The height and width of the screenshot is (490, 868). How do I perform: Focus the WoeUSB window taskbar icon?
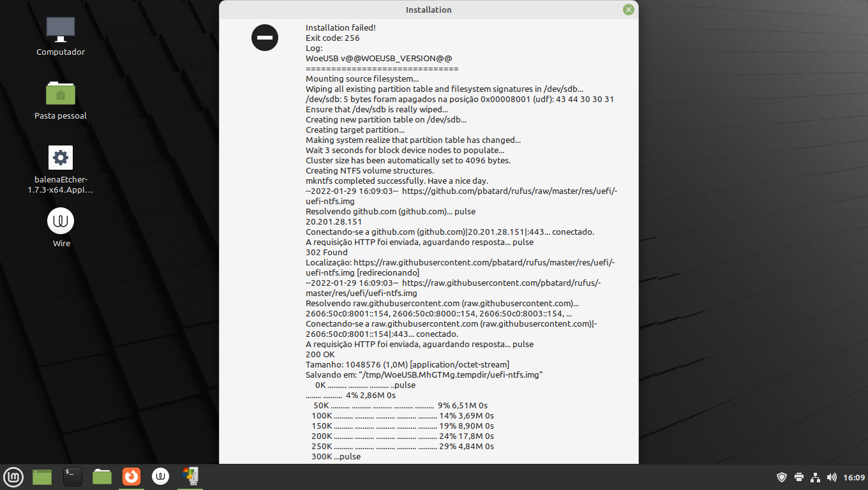click(190, 477)
